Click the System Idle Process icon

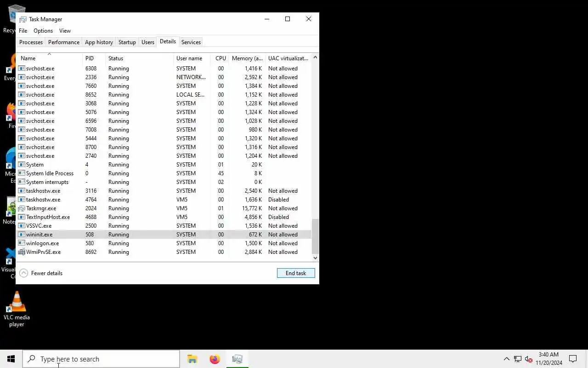click(22, 173)
